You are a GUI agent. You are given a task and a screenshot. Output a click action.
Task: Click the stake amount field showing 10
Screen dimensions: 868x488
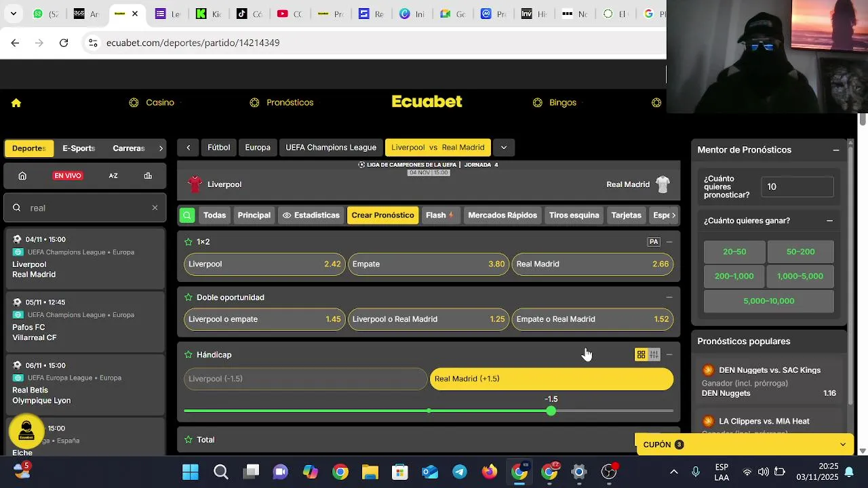797,187
